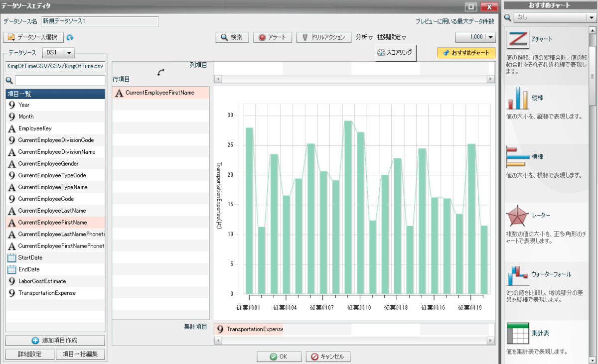Viewport: 598px width, 364px height.
Task: Select Month in the item list
Action: [55, 117]
